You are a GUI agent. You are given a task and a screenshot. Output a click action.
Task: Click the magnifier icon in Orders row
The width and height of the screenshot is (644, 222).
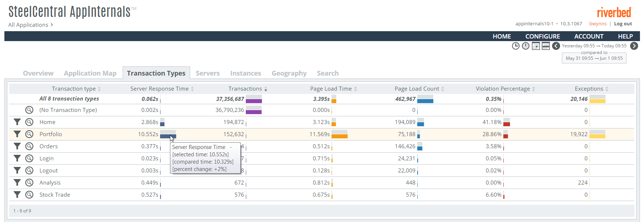click(x=29, y=146)
